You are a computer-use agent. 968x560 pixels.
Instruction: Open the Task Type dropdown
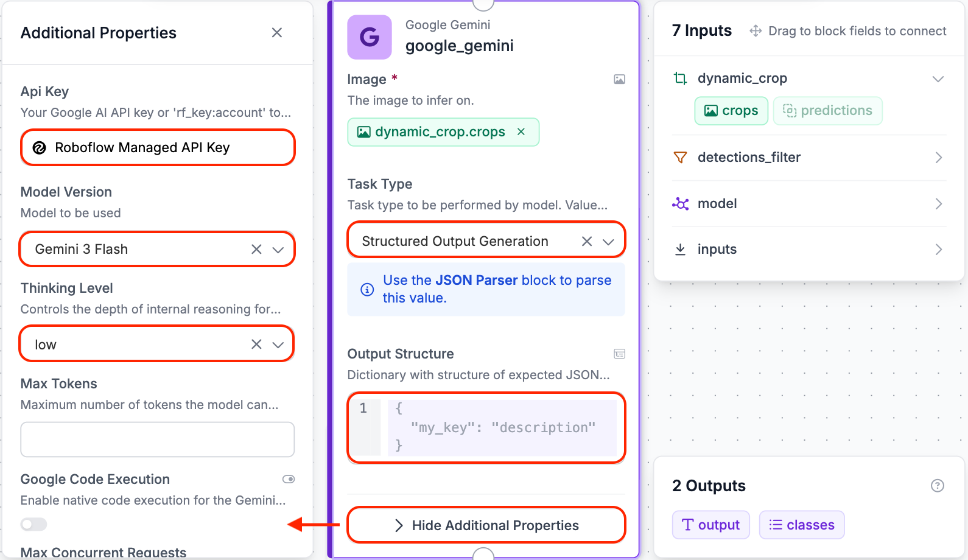[x=608, y=242]
